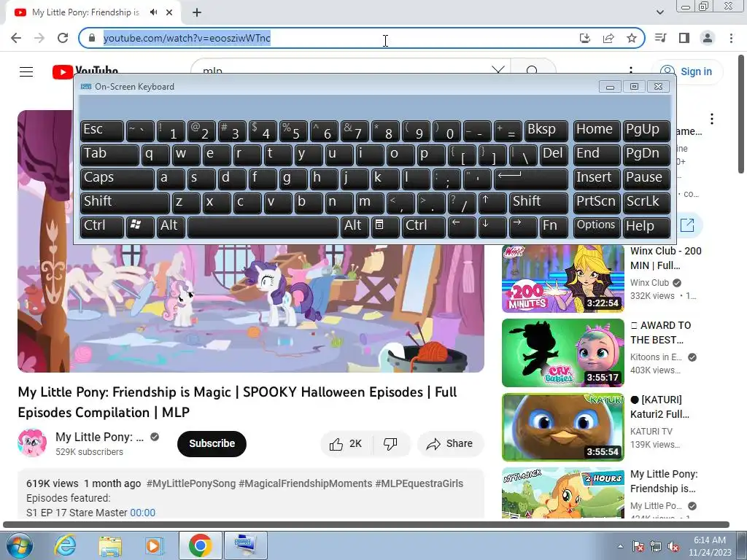The height and width of the screenshot is (560, 747).
Task: Open the Cry Babies AWARD TO THE BEST thumbnail
Action: (x=563, y=353)
